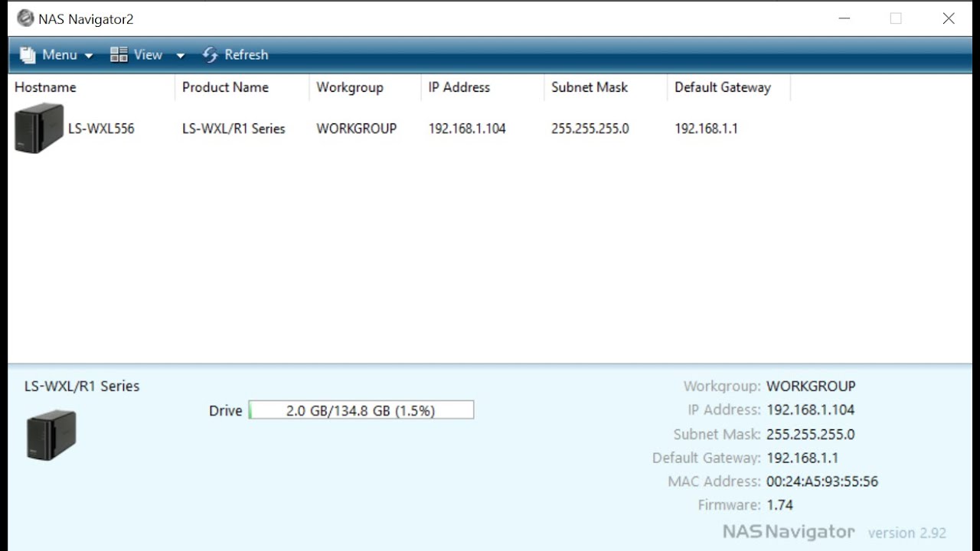Viewport: 980px width, 551px height.
Task: Click the Subnet Mask value in details panel
Action: [810, 435]
